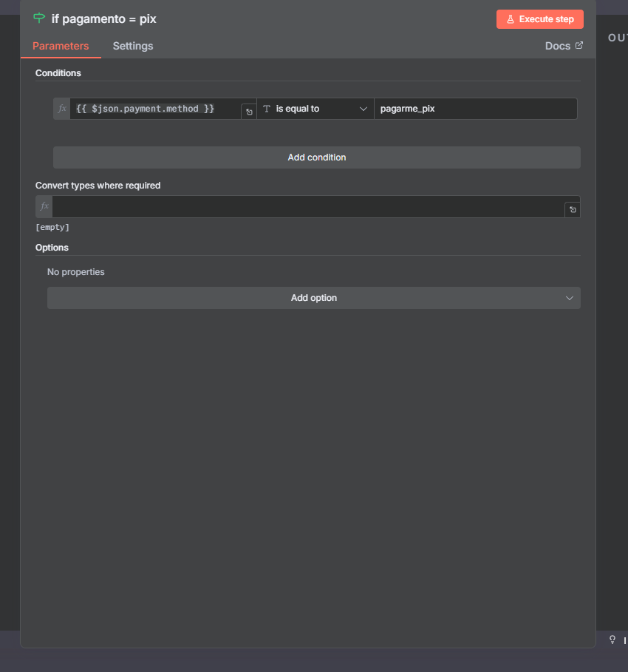Click the node title 'if pagamento = pix'

click(104, 18)
